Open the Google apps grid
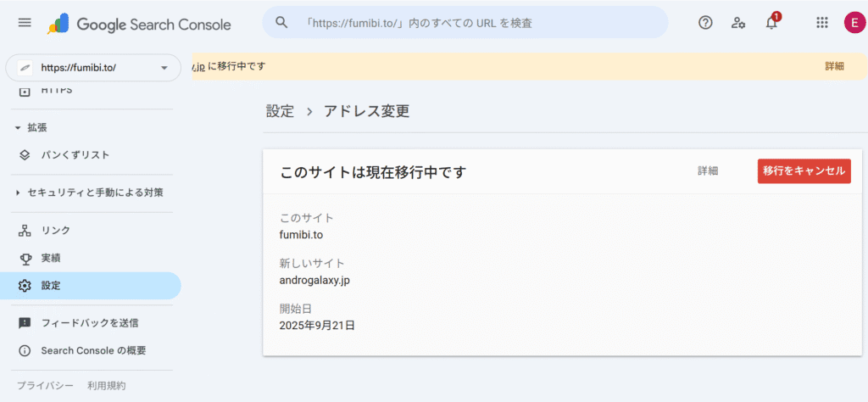 click(x=822, y=23)
